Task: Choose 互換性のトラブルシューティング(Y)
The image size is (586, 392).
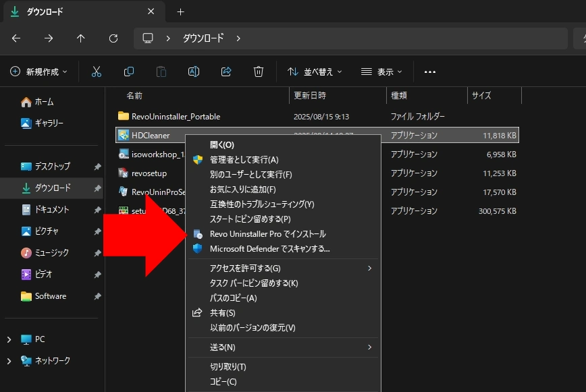Action: click(284, 204)
